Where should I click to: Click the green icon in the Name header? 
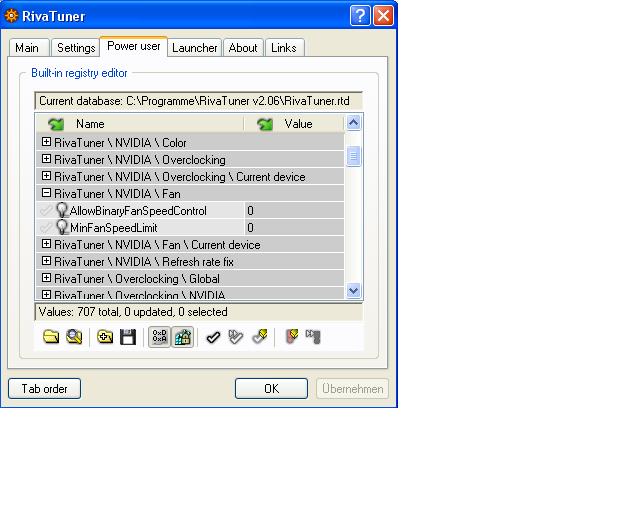56,124
